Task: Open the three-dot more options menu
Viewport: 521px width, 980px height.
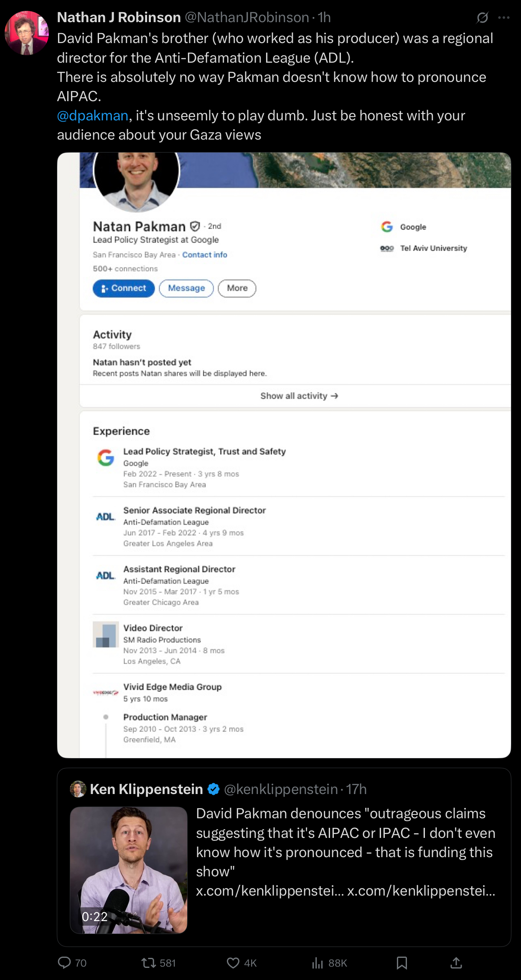Action: tap(504, 18)
